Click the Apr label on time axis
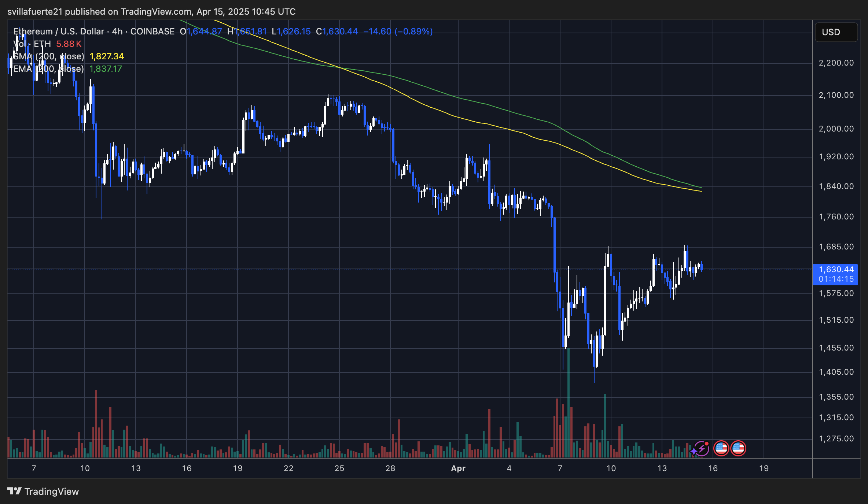This screenshot has width=868, height=504. click(458, 468)
